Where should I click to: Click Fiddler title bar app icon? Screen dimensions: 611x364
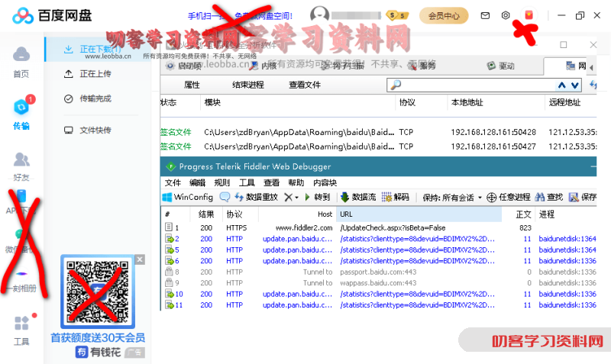pos(170,167)
